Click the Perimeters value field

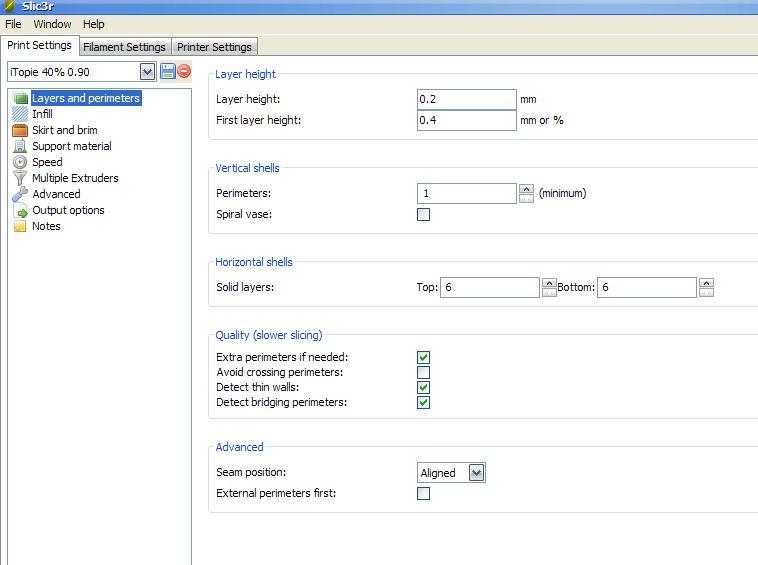(x=466, y=193)
